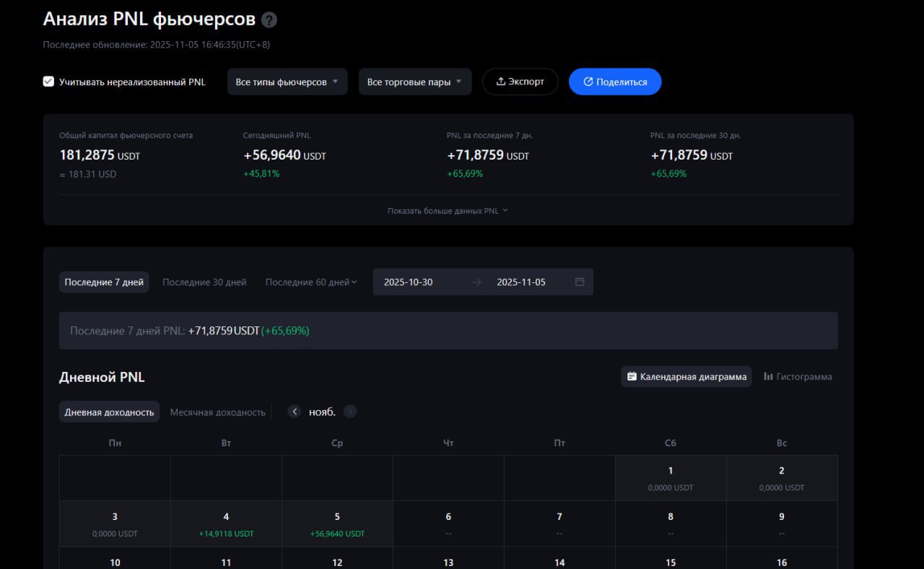
Task: Select calendar day 7 cell
Action: [559, 524]
